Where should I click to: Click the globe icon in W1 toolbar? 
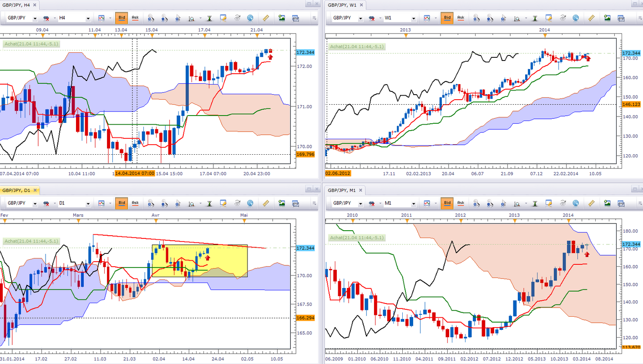pos(576,18)
